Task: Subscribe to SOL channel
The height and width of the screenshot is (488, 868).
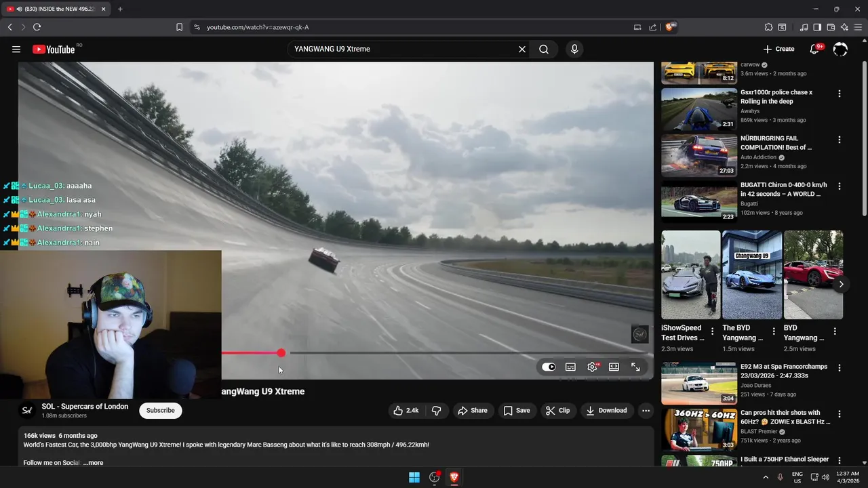Action: tap(161, 410)
